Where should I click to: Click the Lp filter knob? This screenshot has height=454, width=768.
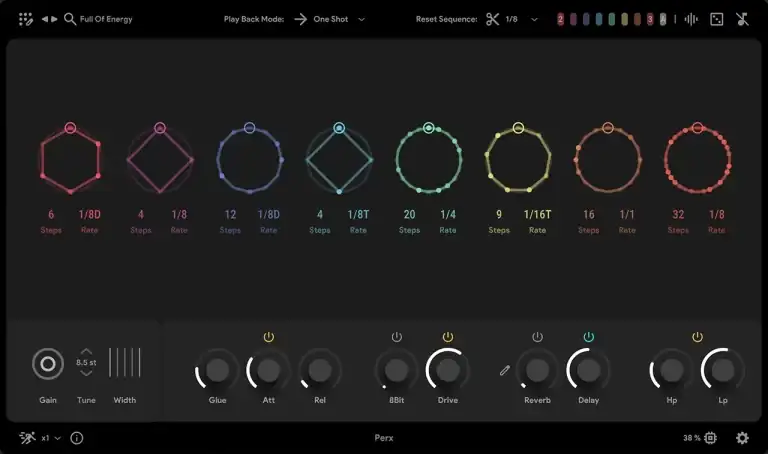tap(723, 370)
